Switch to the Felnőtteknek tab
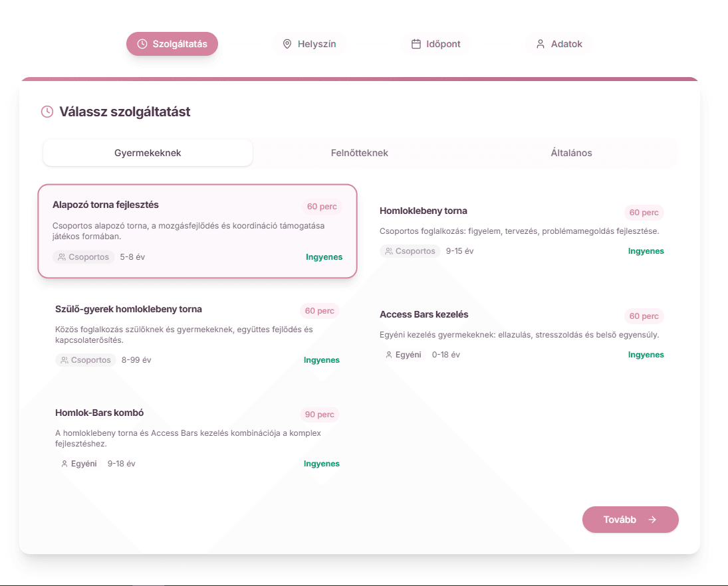Image resolution: width=728 pixels, height=586 pixels. click(360, 153)
